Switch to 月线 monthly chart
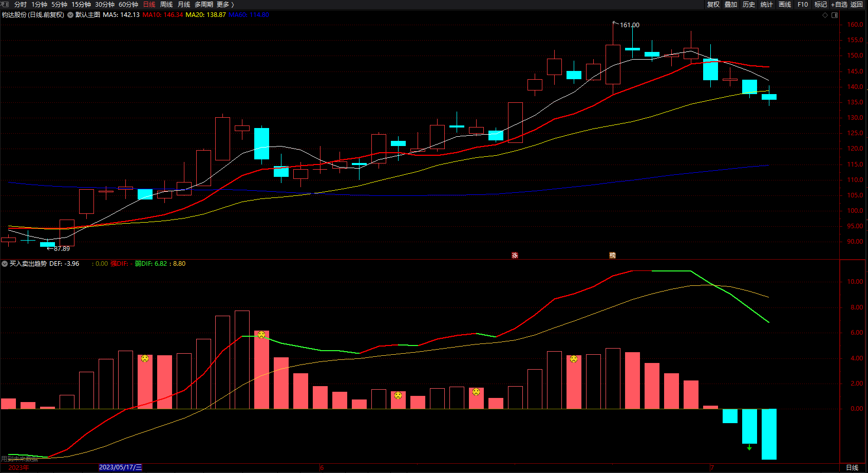 pyautogui.click(x=184, y=4)
